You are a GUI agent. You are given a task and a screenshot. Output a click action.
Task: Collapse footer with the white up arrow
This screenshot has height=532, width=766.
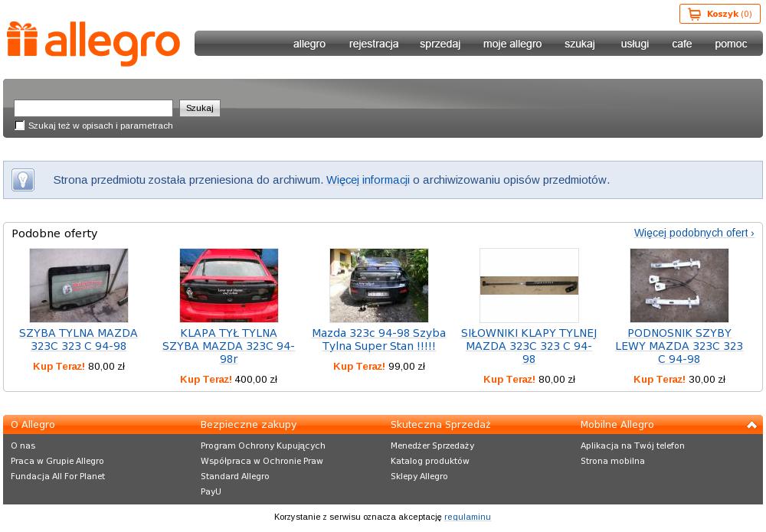coord(752,425)
